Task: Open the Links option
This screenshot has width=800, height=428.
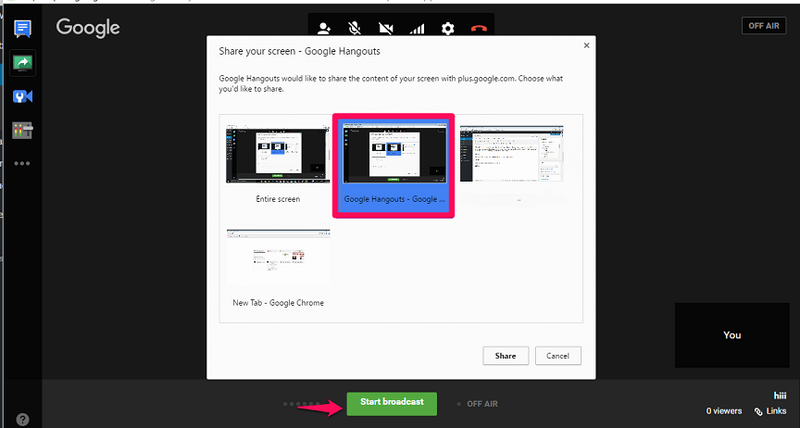Action: [x=770, y=411]
